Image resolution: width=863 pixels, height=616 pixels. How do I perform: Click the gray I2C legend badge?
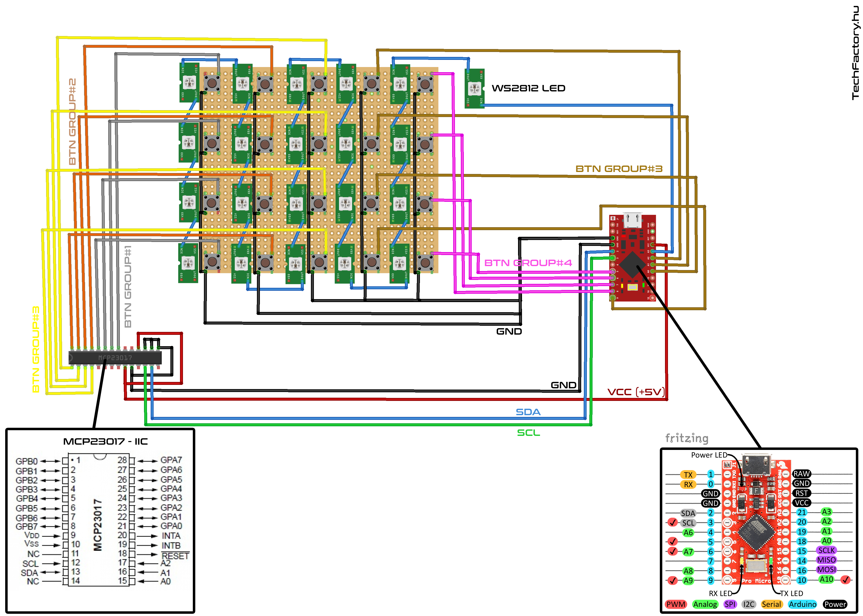[x=749, y=604]
